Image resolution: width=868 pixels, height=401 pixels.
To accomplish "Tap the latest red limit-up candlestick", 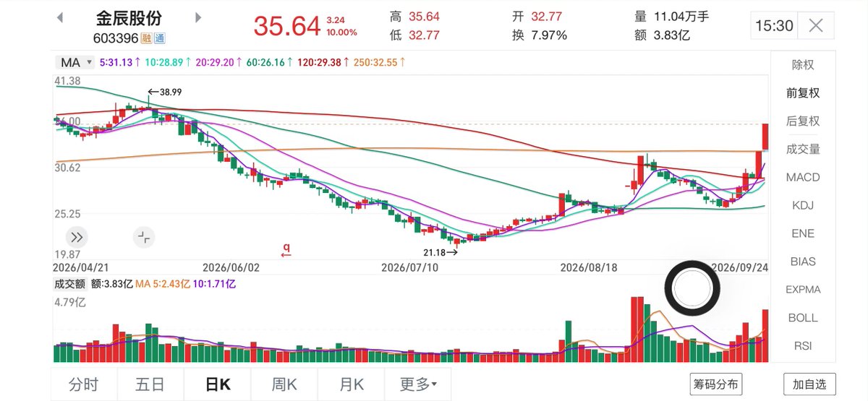I will [765, 138].
